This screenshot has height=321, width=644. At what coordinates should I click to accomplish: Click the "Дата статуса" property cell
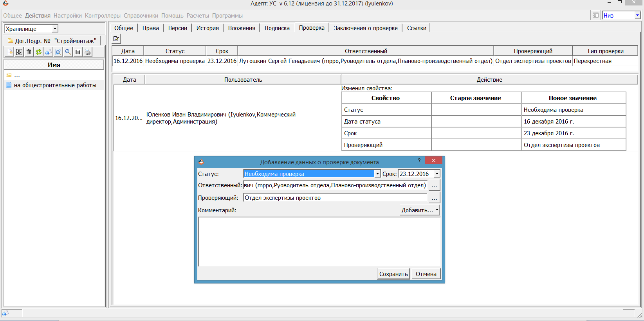387,122
